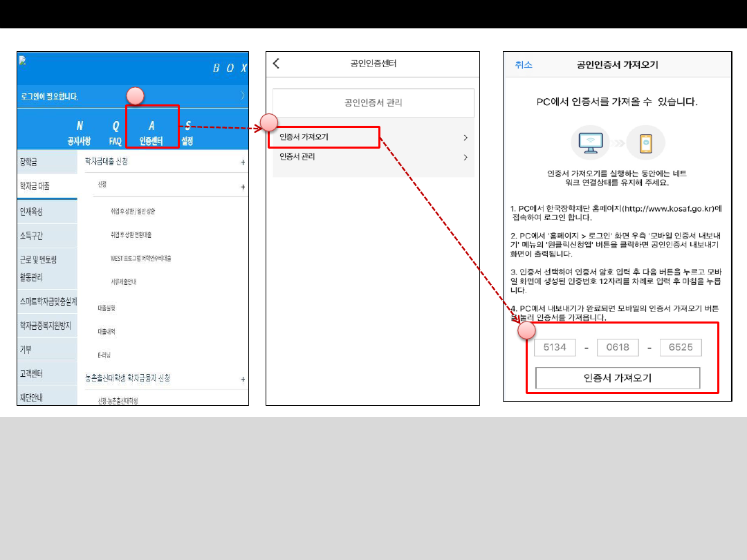Expand the 신청 submenu plus sign
The height and width of the screenshot is (560, 747).
pos(243,187)
